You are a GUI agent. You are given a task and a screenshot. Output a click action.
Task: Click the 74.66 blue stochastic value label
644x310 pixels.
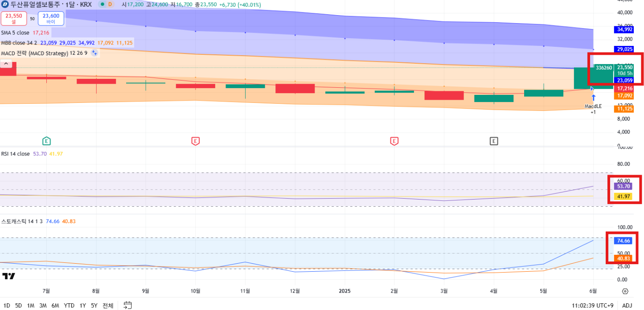point(623,241)
